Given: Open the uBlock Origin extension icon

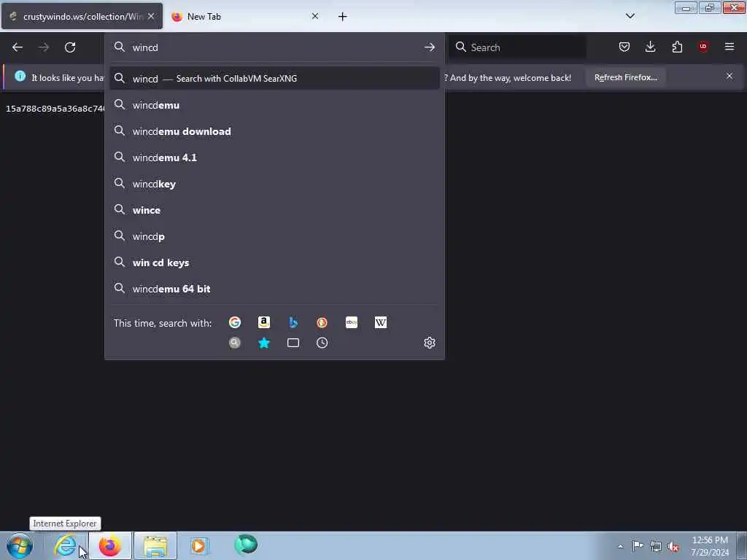Looking at the screenshot, I should [x=703, y=47].
